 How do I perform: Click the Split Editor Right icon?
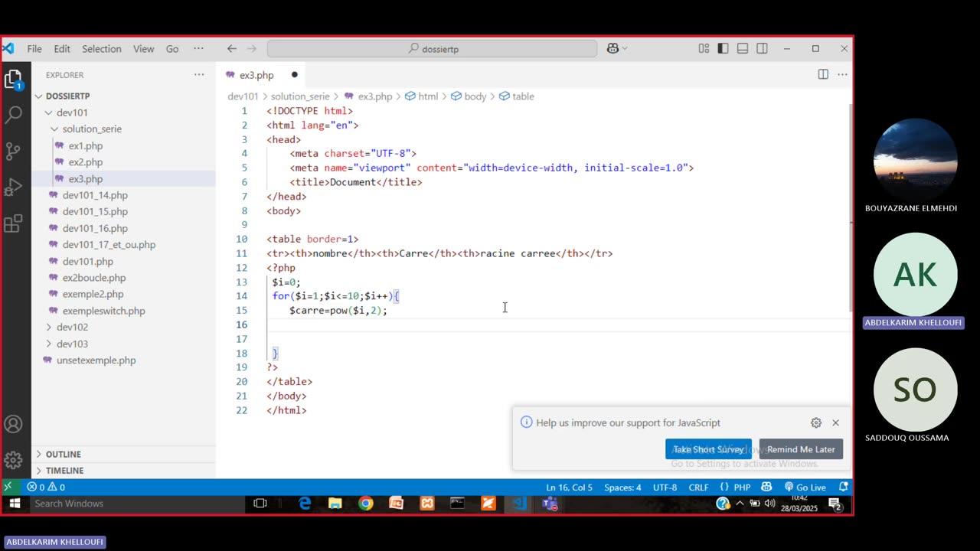click(x=823, y=74)
